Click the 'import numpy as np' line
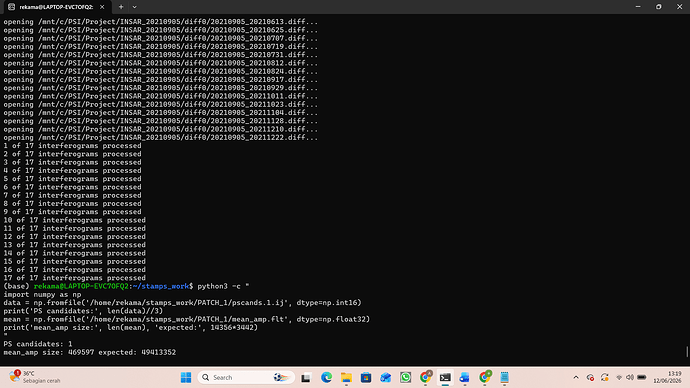 [x=42, y=294]
